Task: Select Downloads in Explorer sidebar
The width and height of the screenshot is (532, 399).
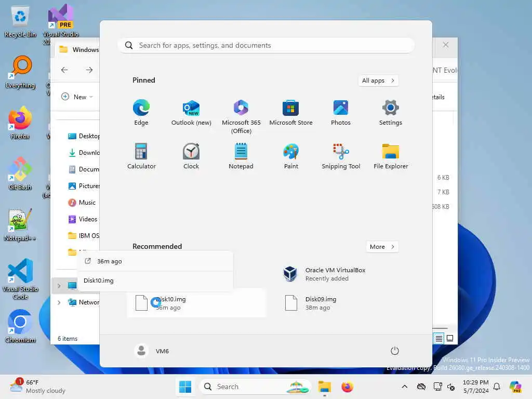Action: [x=83, y=153]
